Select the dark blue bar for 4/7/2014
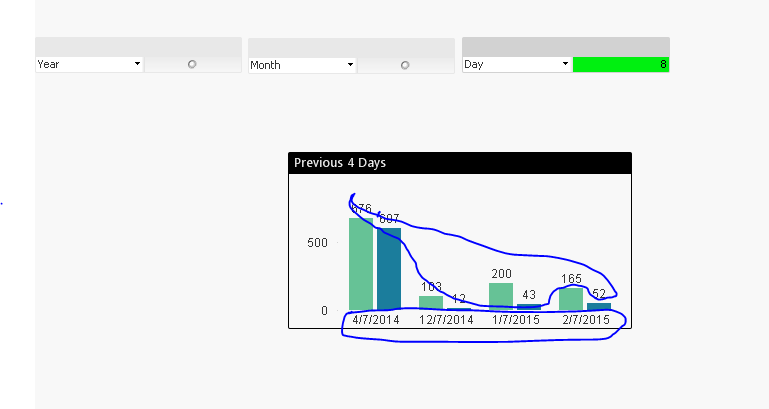Screen dimensions: 769x409 [389, 268]
